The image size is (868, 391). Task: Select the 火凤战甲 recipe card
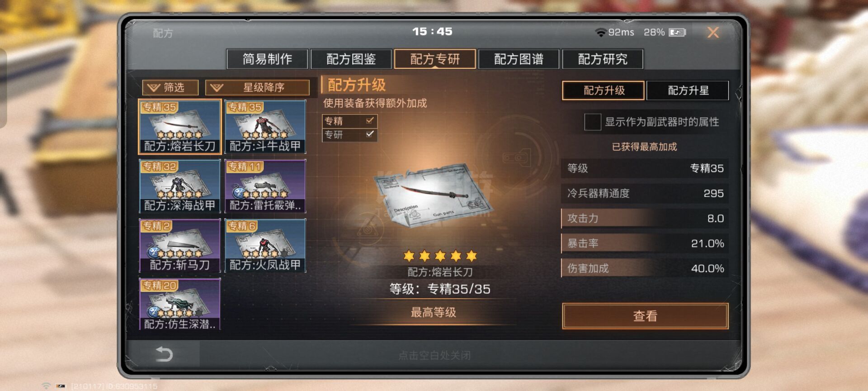[x=265, y=245]
